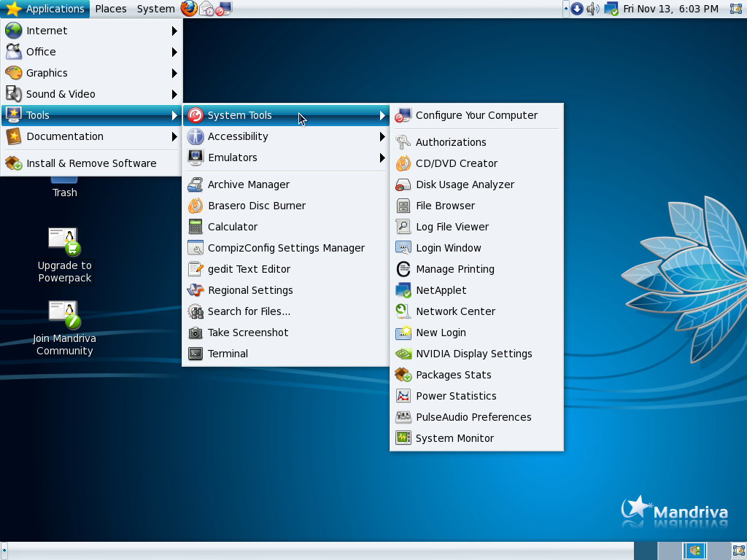747x560 pixels.
Task: Open gedit Text Editor
Action: 286,269
